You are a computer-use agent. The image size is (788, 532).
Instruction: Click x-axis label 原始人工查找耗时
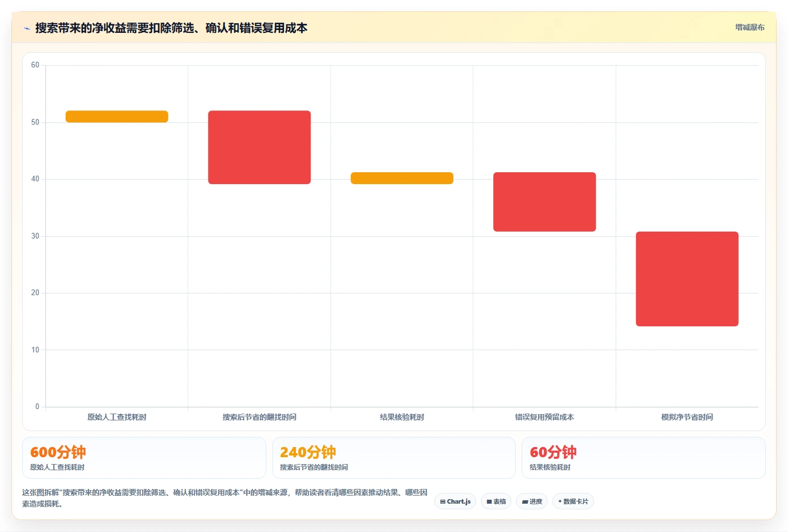117,417
